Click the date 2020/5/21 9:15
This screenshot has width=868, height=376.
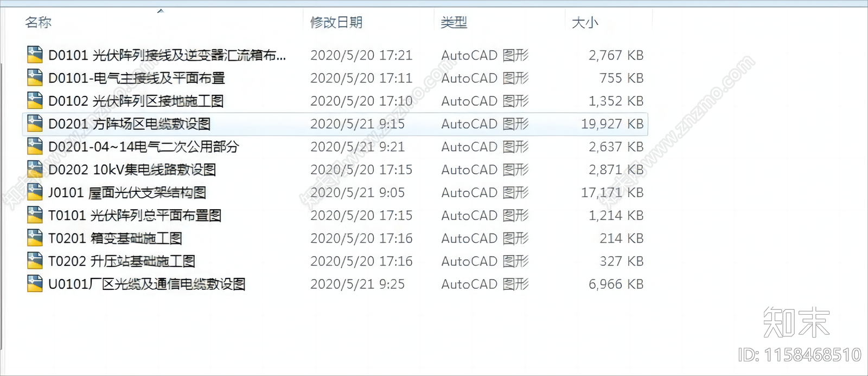(x=358, y=124)
